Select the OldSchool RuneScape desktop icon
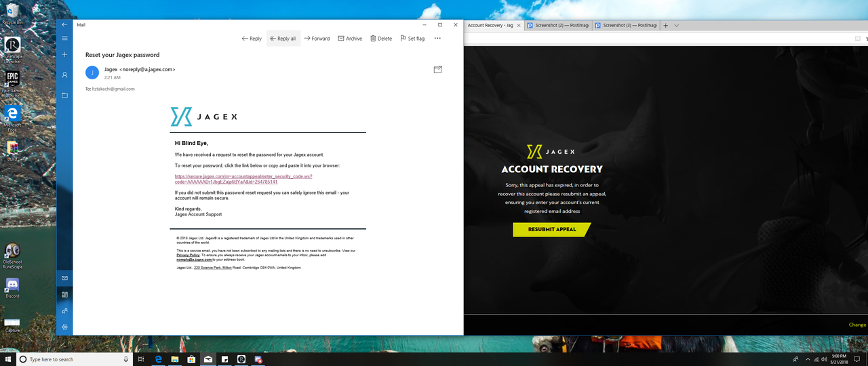 [12, 256]
